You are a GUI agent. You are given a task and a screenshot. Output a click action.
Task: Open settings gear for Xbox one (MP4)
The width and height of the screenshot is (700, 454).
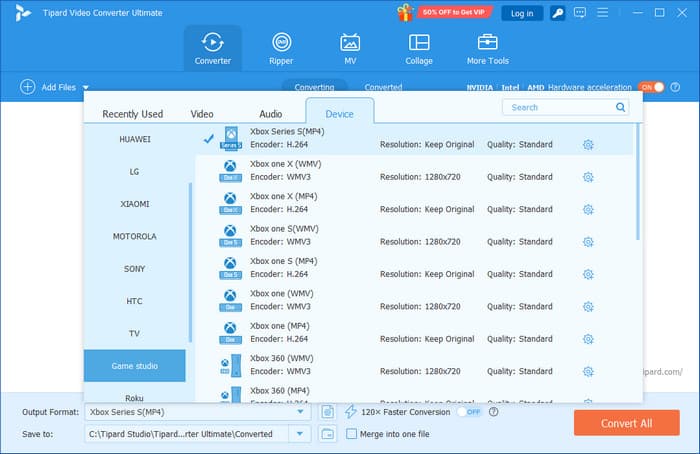click(588, 339)
